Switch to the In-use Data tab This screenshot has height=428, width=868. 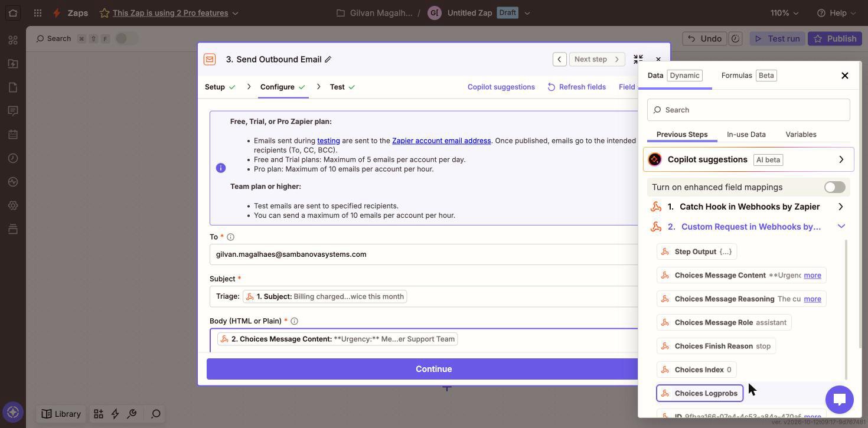(746, 135)
